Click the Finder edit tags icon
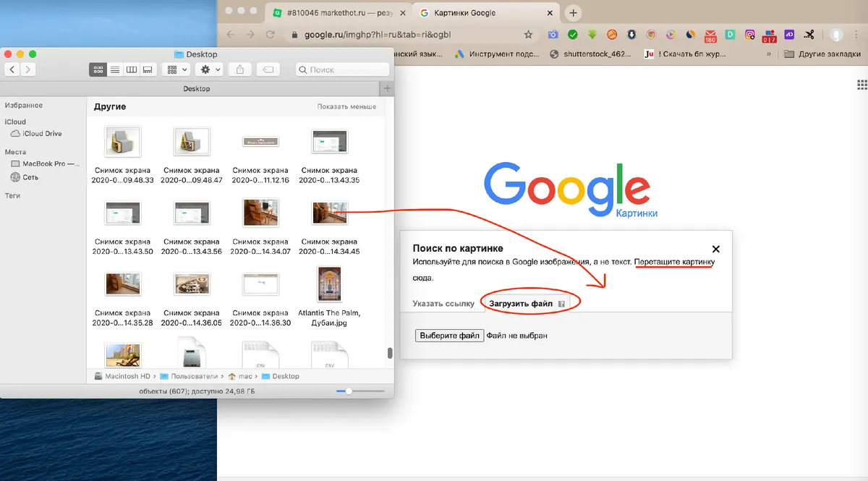Viewport: 868px width, 481px height. point(268,69)
